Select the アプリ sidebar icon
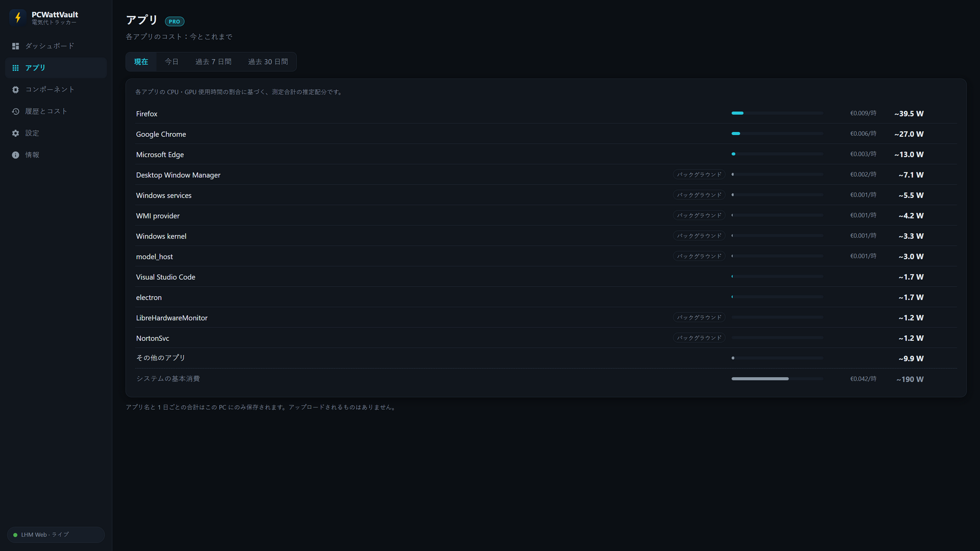This screenshot has width=980, height=551. 15,68
